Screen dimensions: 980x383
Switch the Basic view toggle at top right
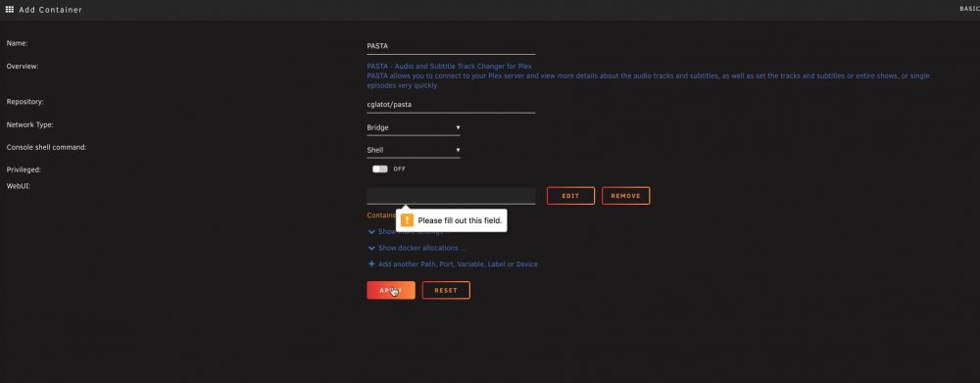tap(969, 9)
